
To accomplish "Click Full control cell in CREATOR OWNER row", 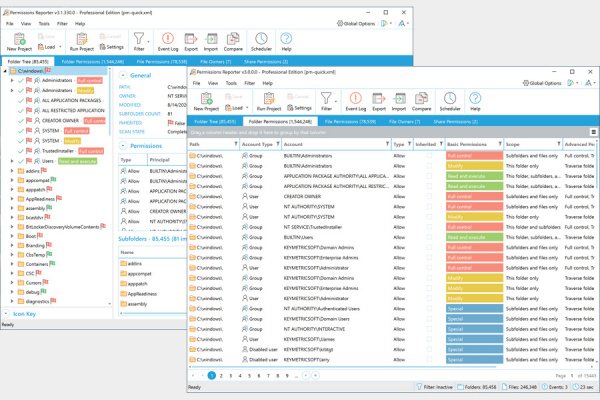I will click(474, 196).
